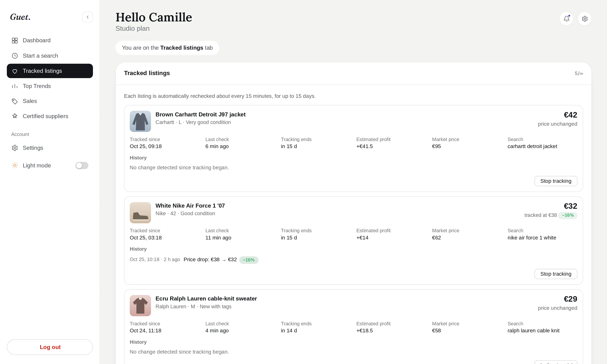Stop tracking the Nike Air Force 1
This screenshot has width=607, height=364.
(556, 274)
